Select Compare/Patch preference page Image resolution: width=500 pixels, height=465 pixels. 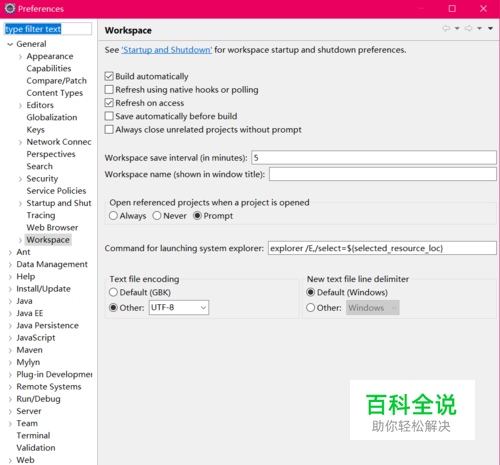(x=56, y=81)
